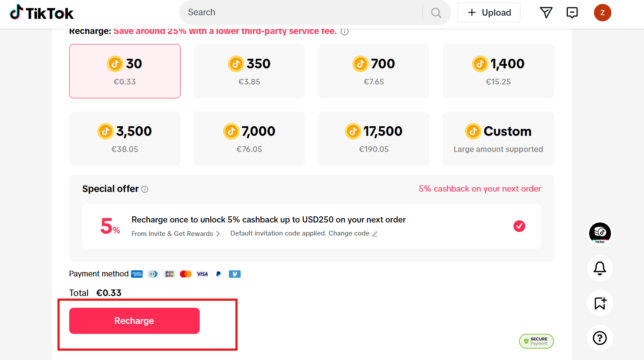Open the Upload menu item
Image resolution: width=644 pixels, height=360 pixels.
[489, 12]
